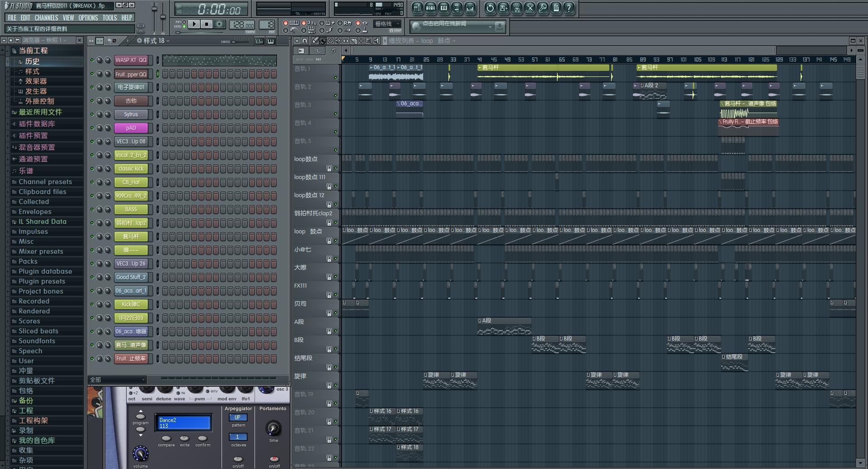Open the step sequencer keyboard editor icon
The height and width of the screenshot is (469, 868).
pos(271,41)
